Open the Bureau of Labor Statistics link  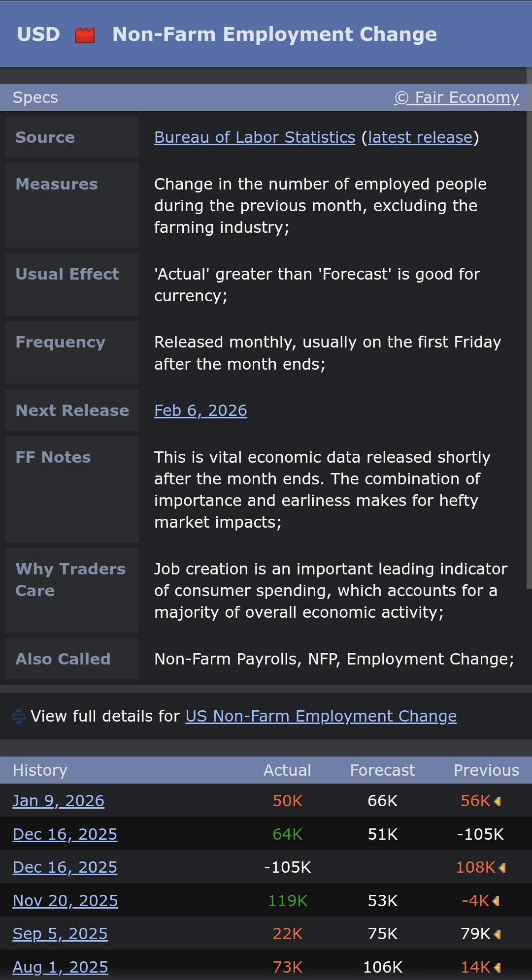254,137
